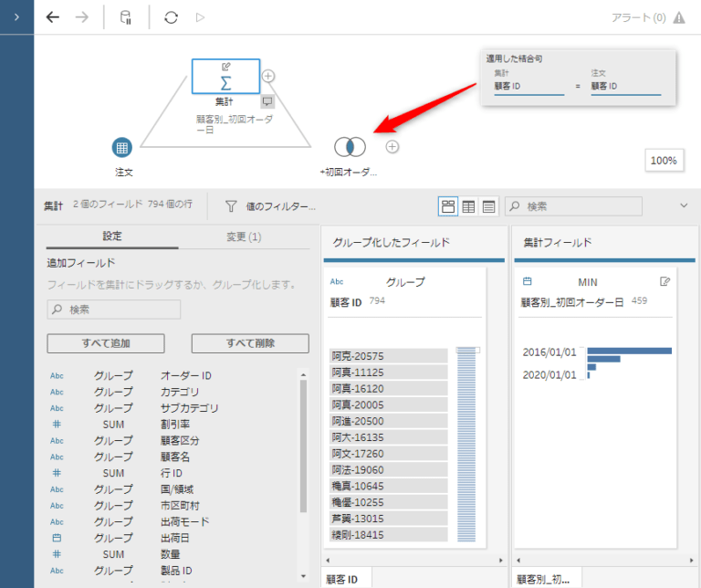Open the alert warning triangle icon
Screen dimensions: 701x588
point(679,17)
